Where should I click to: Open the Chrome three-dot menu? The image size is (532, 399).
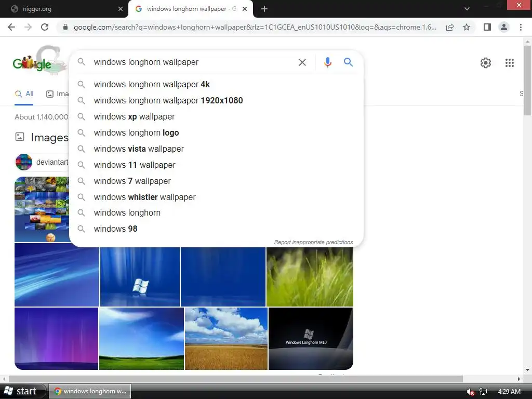coord(521,27)
